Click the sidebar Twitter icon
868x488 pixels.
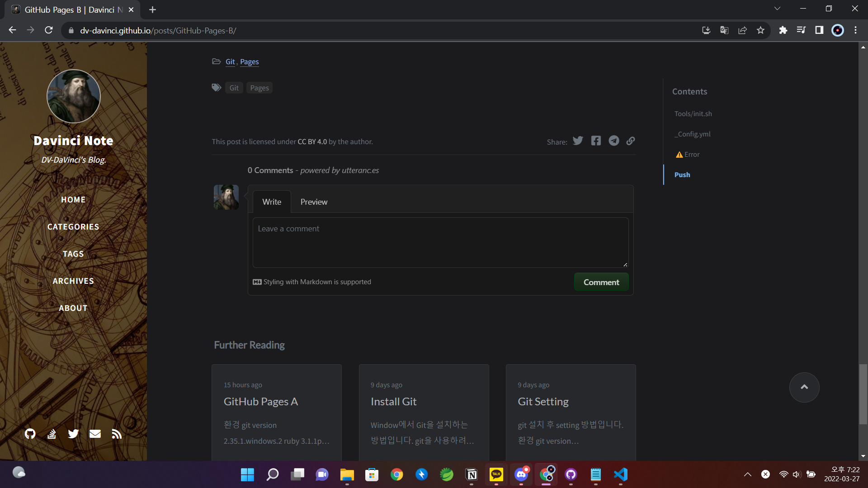point(73,434)
